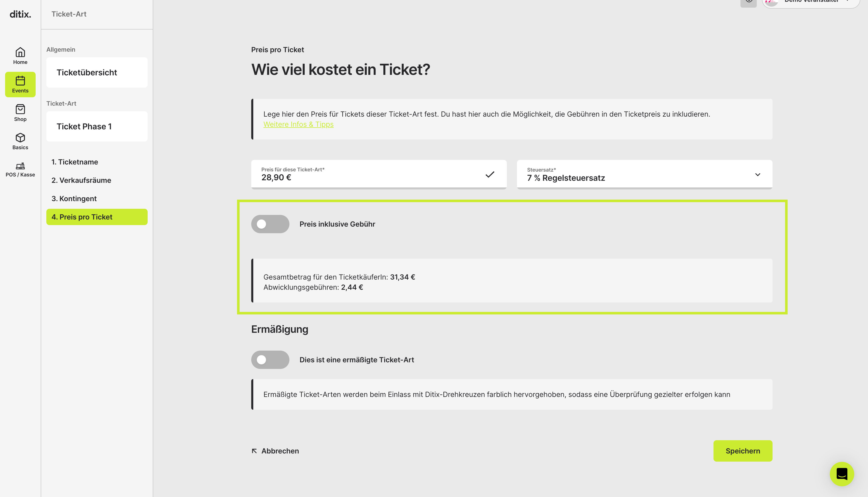
Task: Go to step 1. Ticketname
Action: pos(75,162)
